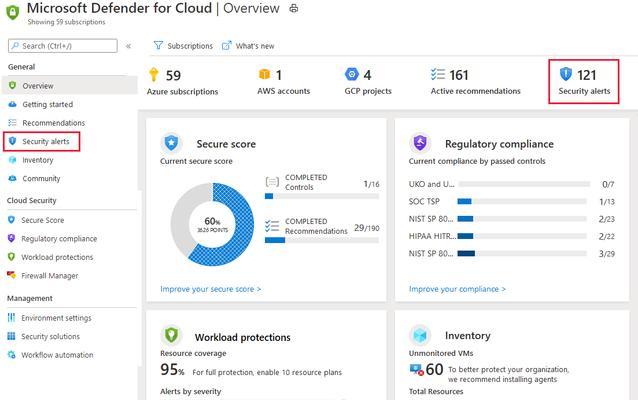Click the Firewall Manager sidebar icon
The height and width of the screenshot is (400, 638).
[x=11, y=275]
